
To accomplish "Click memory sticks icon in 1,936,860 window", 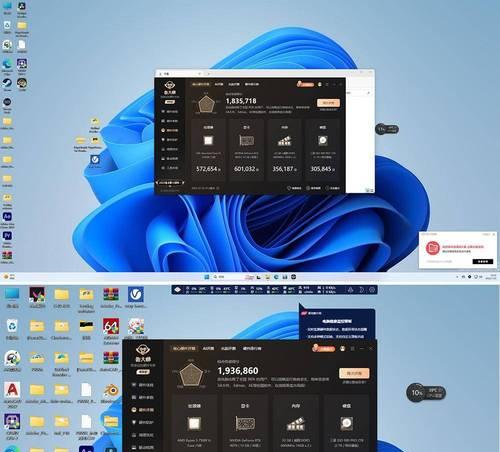I will [x=296, y=424].
